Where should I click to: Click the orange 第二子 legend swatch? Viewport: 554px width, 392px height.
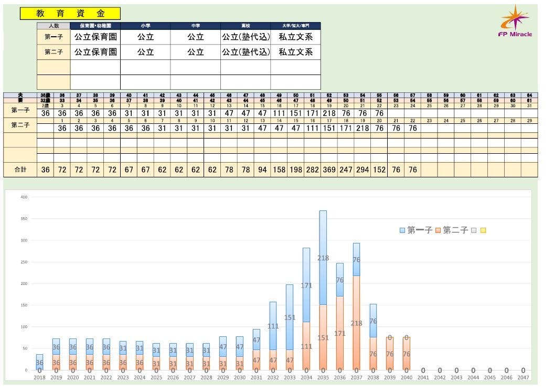[x=438, y=230]
